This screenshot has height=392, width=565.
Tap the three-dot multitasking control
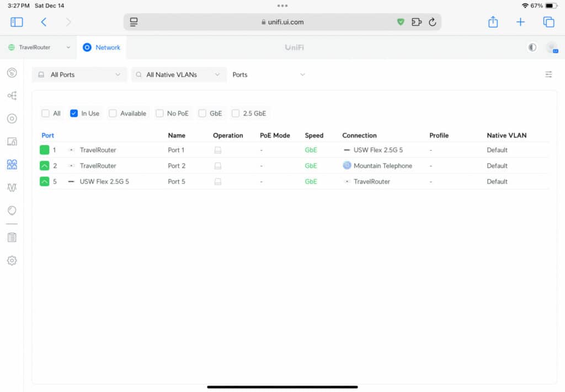282,6
